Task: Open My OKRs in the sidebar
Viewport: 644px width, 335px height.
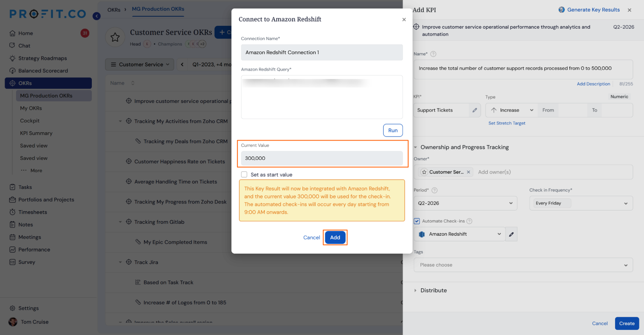Action: 31,108
